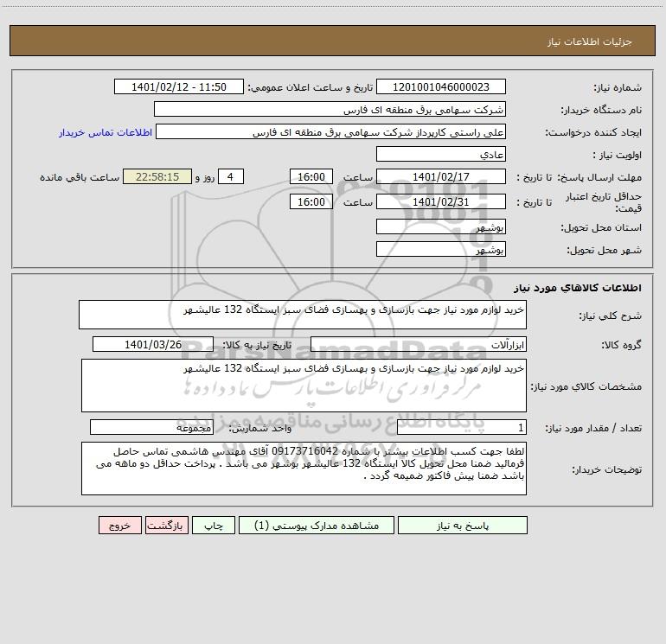Image resolution: width=666 pixels, height=644 pixels.
Task: Click the buyer notes text area
Action: [x=304, y=469]
